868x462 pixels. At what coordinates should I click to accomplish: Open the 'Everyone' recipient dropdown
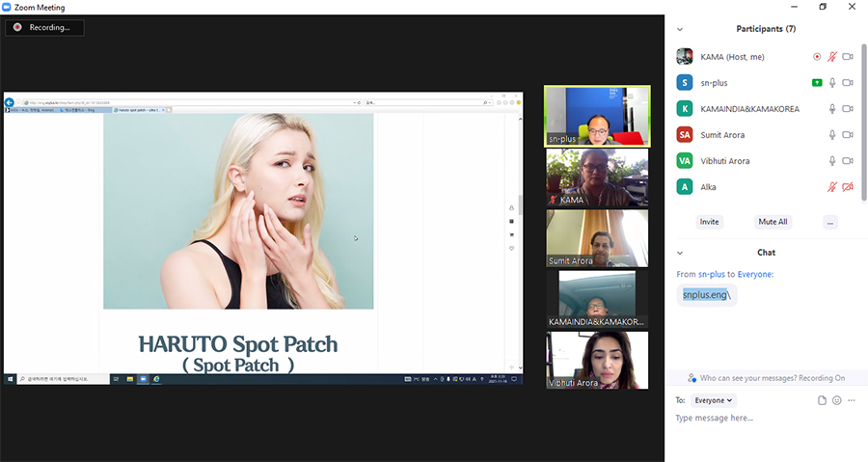coord(714,400)
